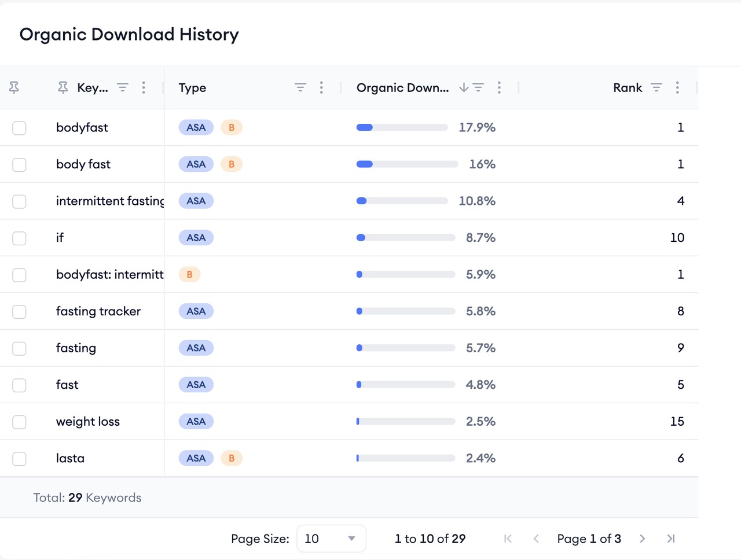741x560 pixels.
Task: Click the 8.7% value
Action: [480, 238]
